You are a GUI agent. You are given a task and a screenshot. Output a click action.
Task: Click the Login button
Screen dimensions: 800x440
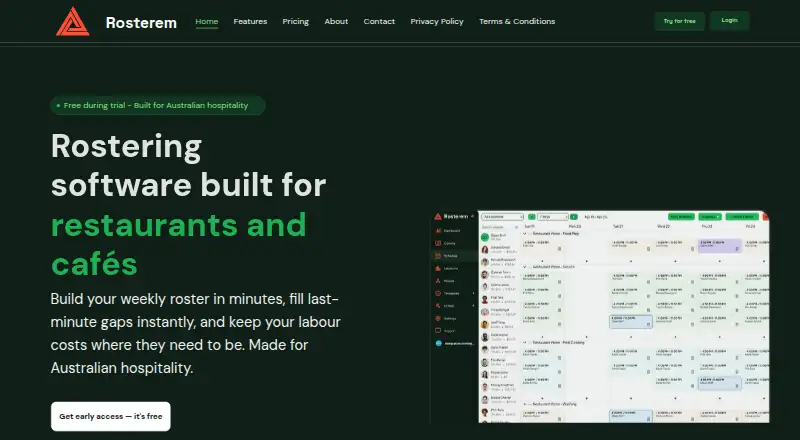[730, 20]
